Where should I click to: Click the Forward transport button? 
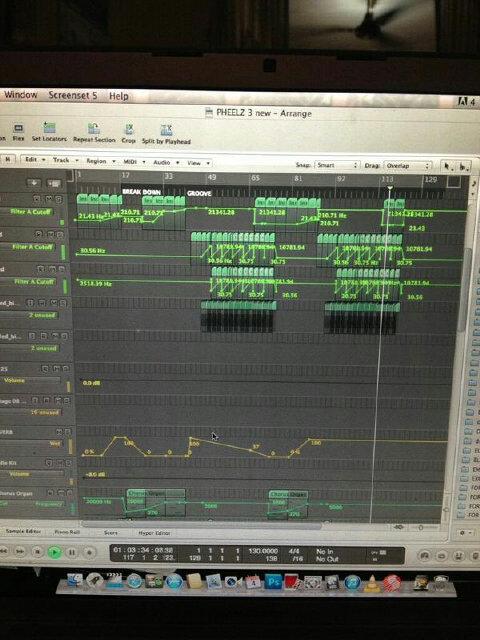(20, 551)
